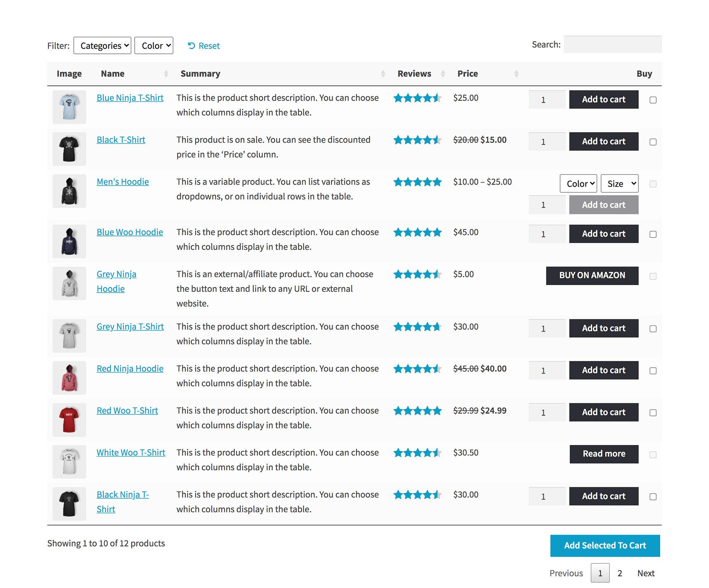Open the Grey Ninja T-Shirt product page

pos(130,327)
